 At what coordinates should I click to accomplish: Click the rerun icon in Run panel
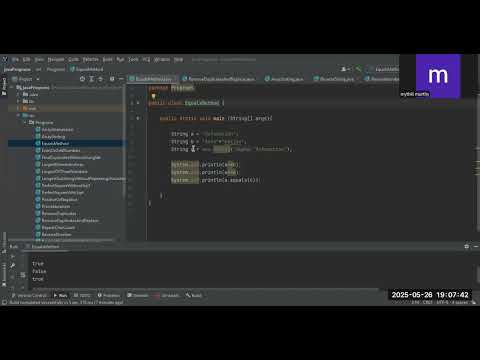[x=13, y=257]
